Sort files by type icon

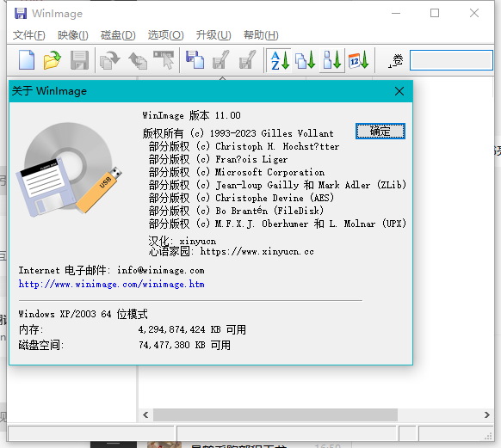coord(306,60)
